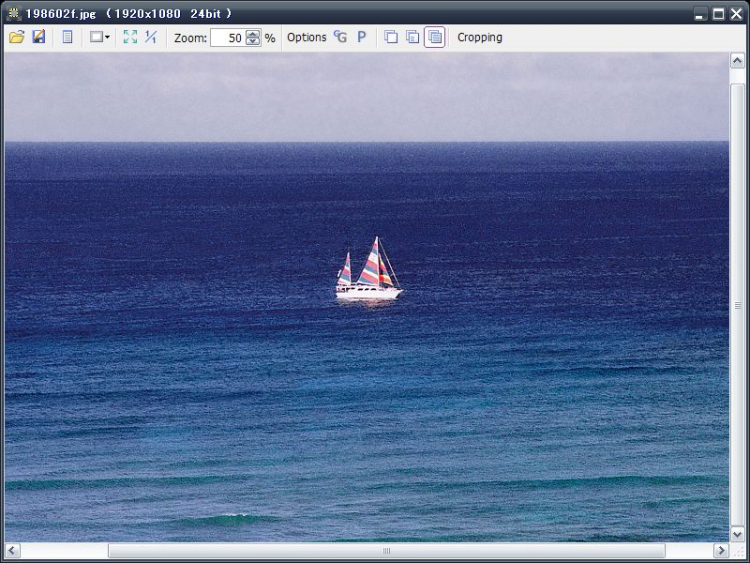Set actual size with the 1/1 icon
750x563 pixels.
151,37
